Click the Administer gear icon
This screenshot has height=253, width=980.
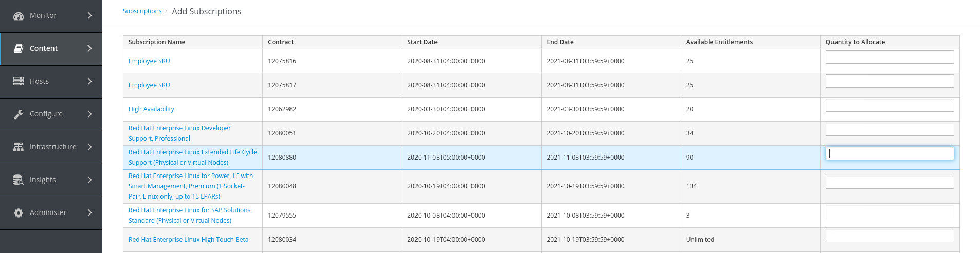19,212
